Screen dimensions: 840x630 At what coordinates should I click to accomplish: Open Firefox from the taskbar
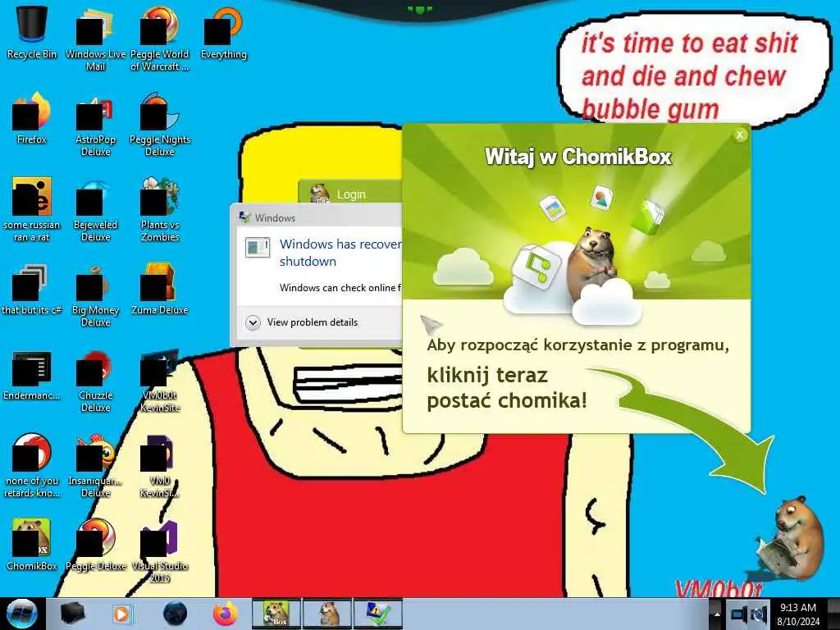[x=226, y=614]
